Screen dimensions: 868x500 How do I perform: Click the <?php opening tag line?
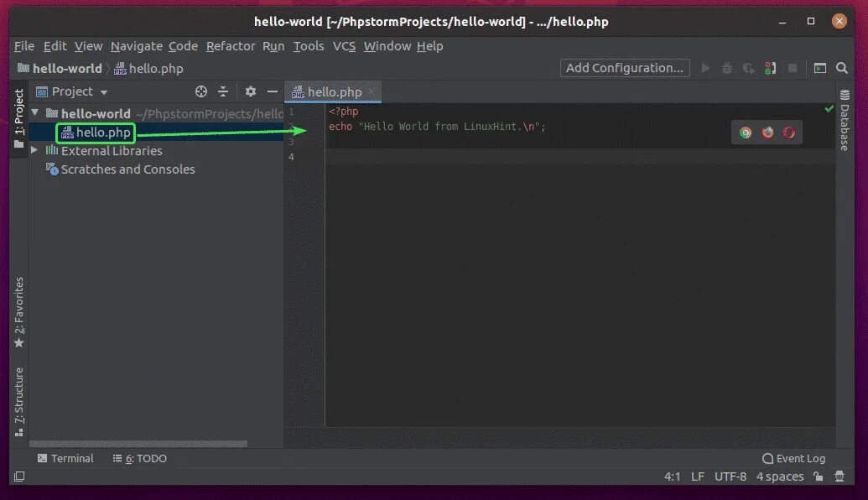tap(343, 112)
